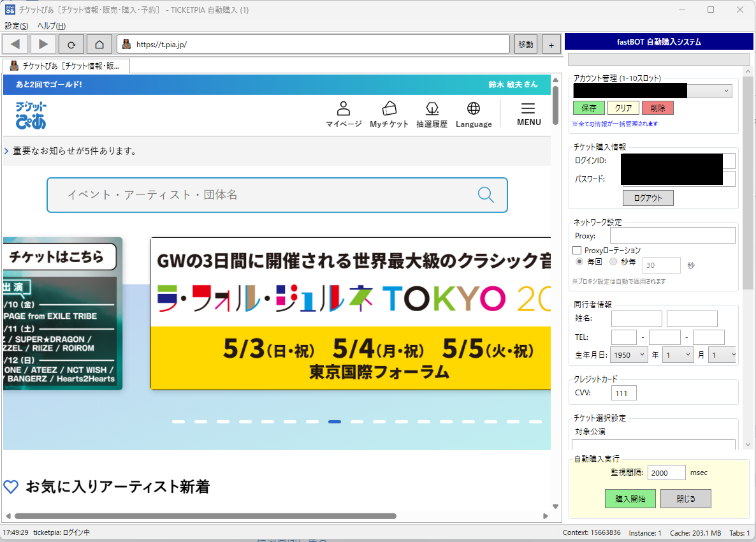Click the forward navigation arrow
This screenshot has height=542, width=756.
43,44
